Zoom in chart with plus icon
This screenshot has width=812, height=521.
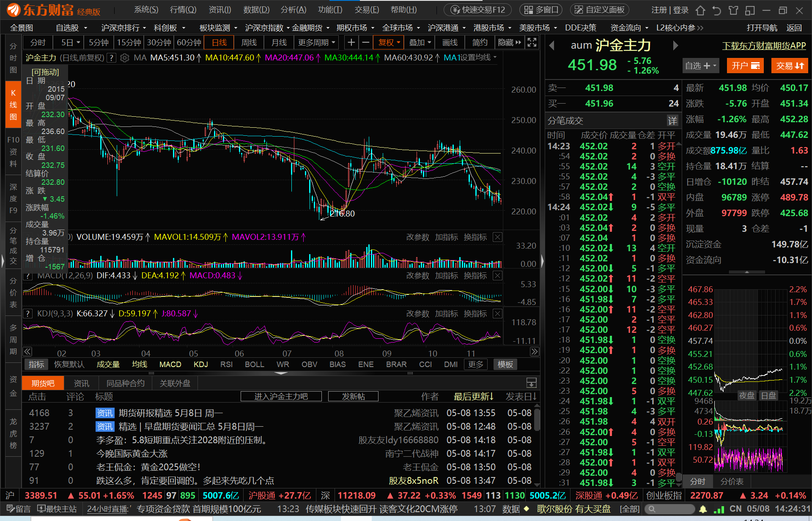point(351,42)
